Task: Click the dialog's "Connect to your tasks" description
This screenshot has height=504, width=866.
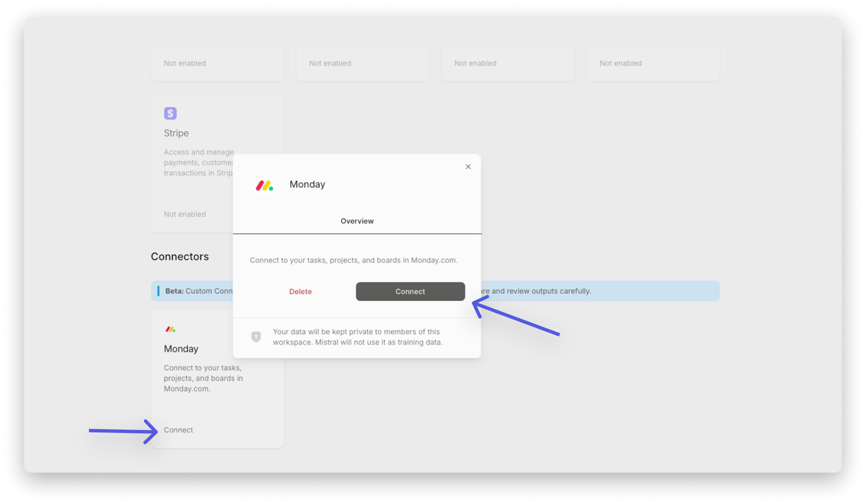Action: (x=354, y=260)
